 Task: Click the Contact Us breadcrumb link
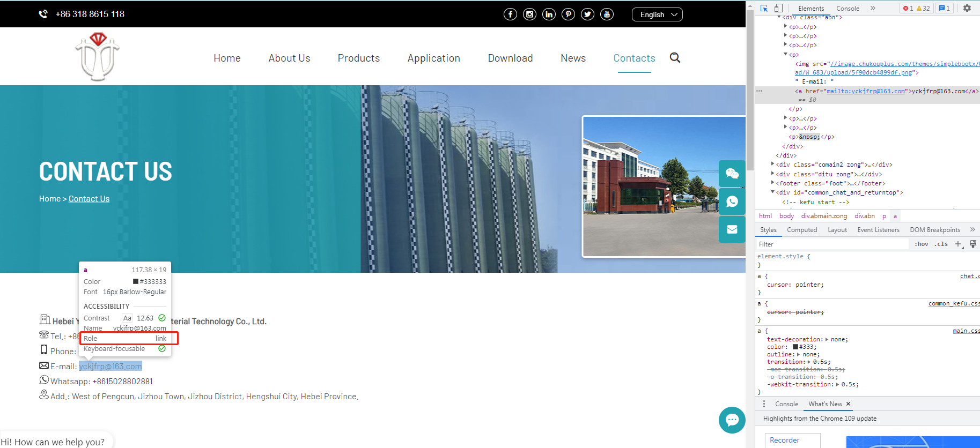(89, 198)
